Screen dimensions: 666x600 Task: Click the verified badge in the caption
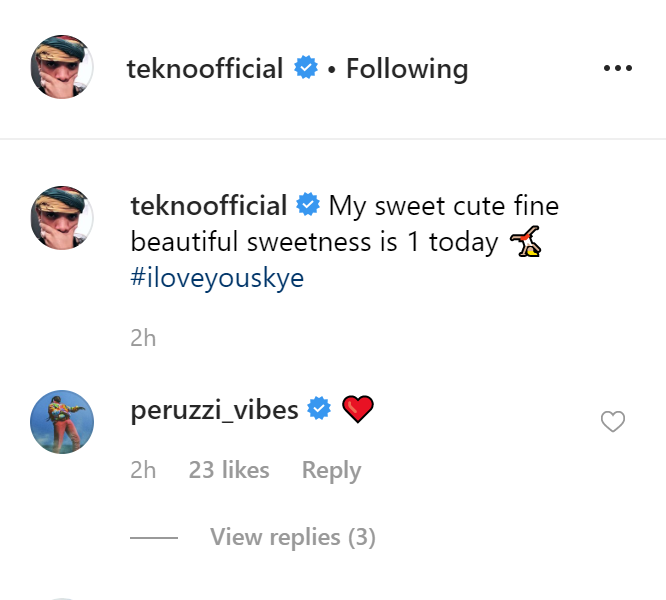coord(309,206)
